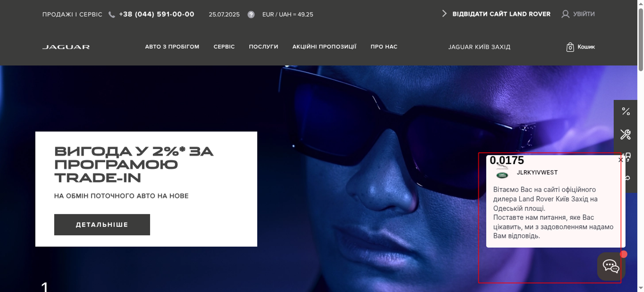Click the Jaguar logo
Screen dimensions: 644x292
[x=66, y=47]
